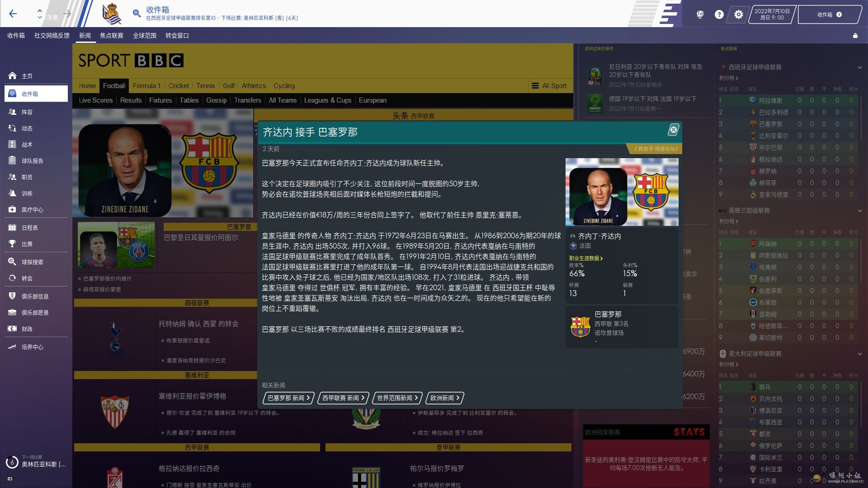Open 培养中心 development centre in sidebar
The width and height of the screenshot is (868, 488).
point(36,347)
